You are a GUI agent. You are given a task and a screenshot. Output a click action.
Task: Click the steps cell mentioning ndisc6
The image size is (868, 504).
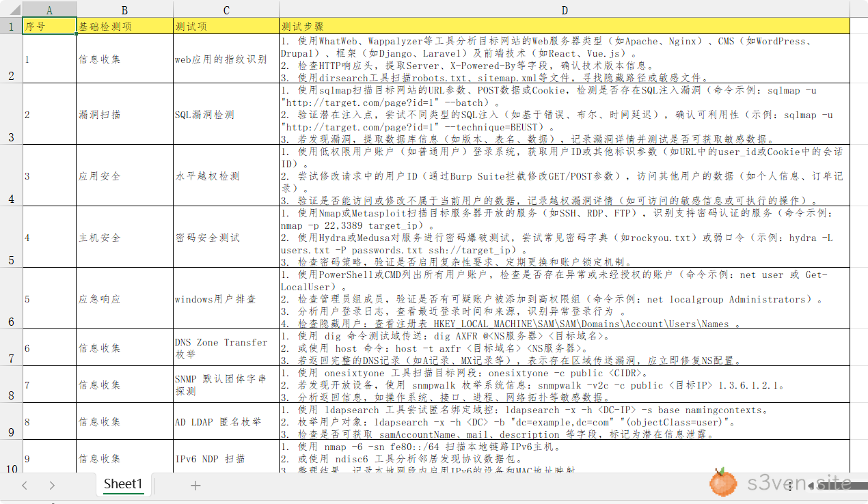click(565, 456)
